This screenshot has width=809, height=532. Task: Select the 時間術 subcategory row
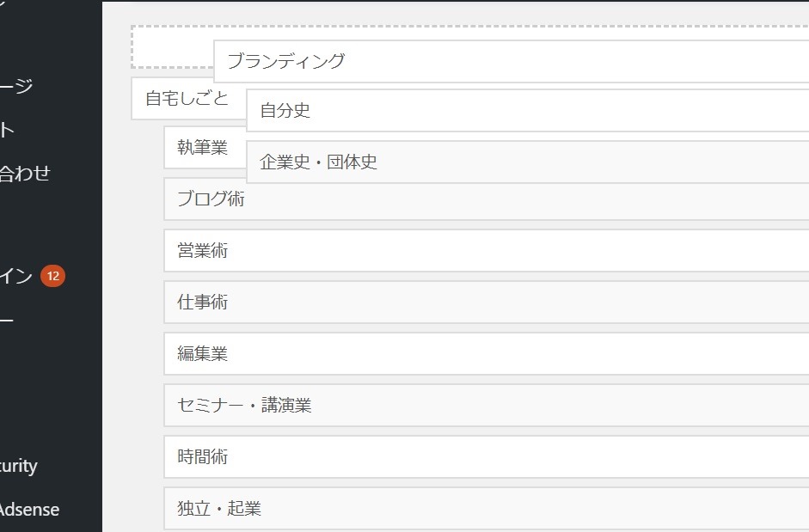[486, 457]
